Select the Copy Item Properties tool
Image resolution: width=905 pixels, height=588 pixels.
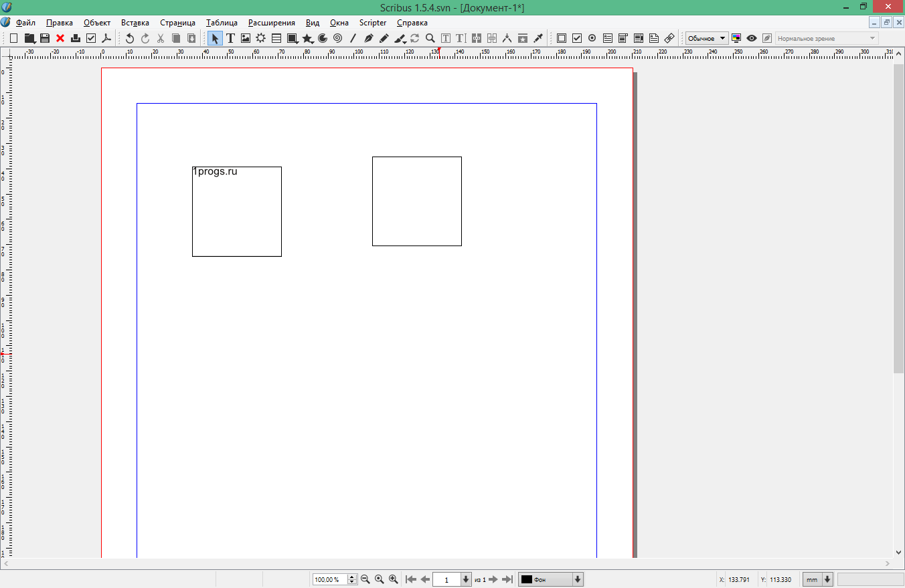point(523,38)
